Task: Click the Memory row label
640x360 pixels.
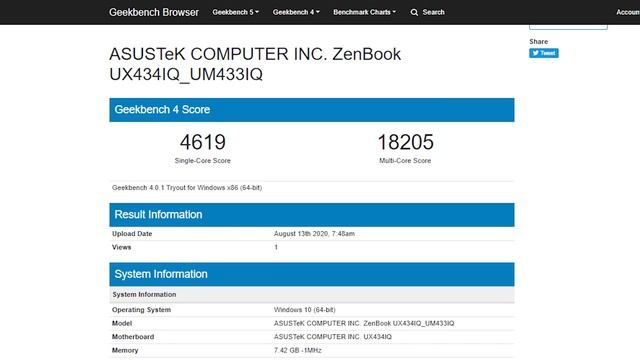Action: (125, 350)
